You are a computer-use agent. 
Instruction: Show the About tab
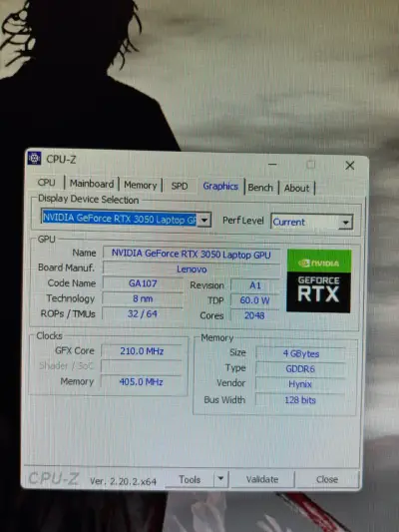click(x=296, y=189)
